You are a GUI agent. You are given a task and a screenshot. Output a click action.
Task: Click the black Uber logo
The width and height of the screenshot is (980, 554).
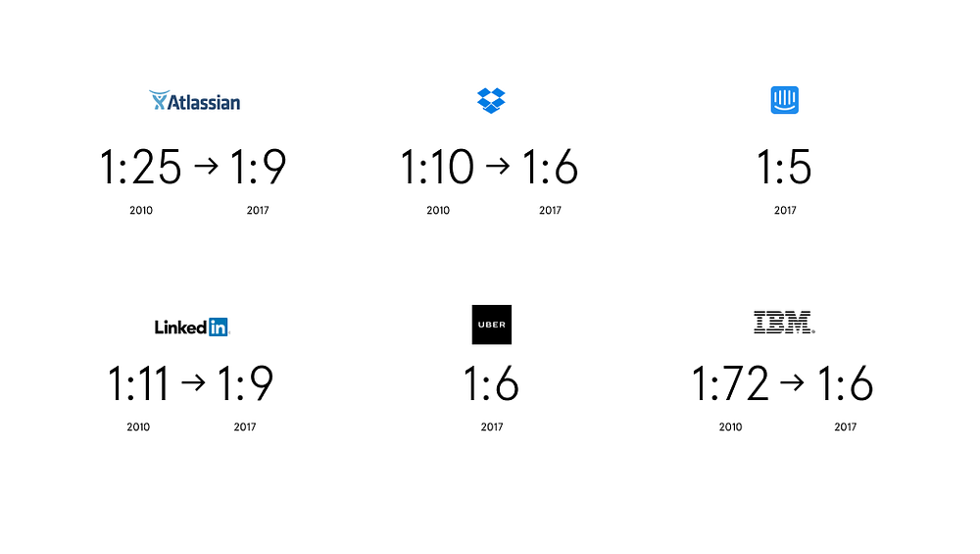pyautogui.click(x=492, y=325)
